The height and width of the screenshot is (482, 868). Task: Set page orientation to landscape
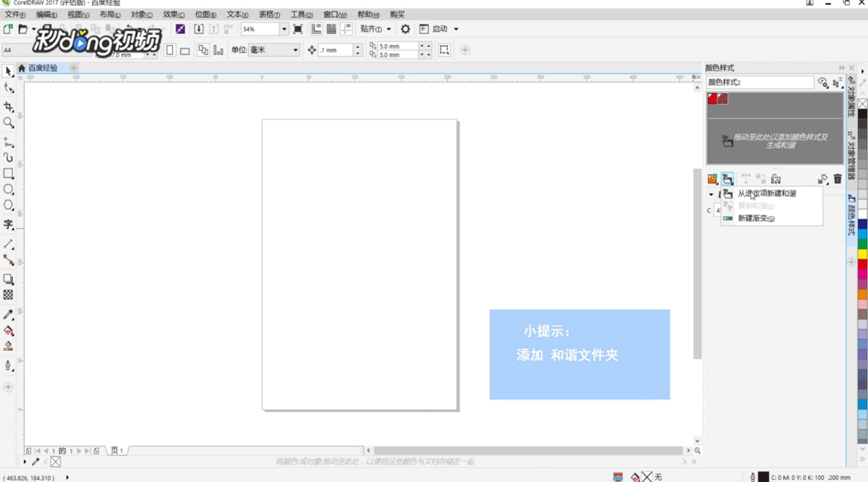pyautogui.click(x=185, y=49)
